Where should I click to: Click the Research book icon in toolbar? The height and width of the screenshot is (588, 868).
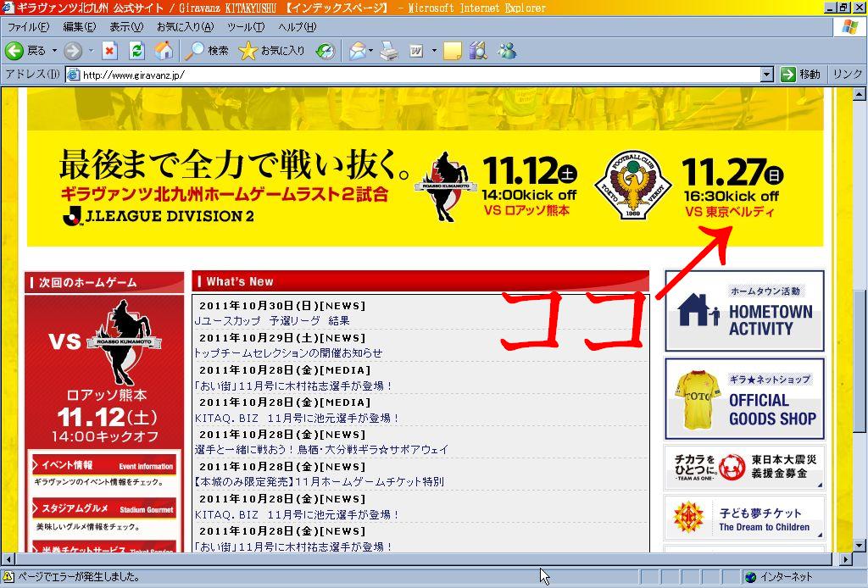click(478, 51)
